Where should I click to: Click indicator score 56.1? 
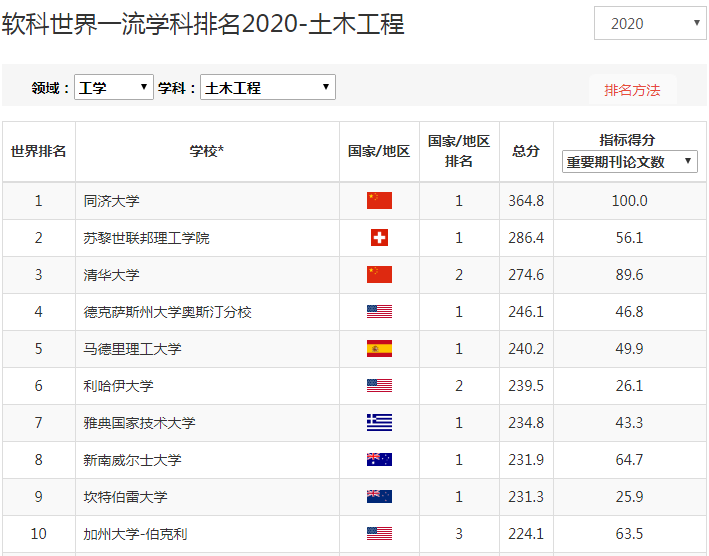pos(629,238)
